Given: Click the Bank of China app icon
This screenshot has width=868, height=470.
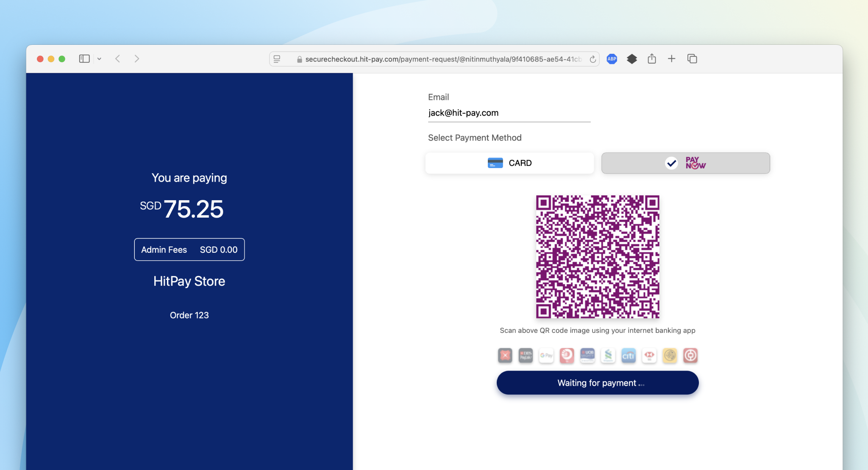Looking at the screenshot, I should pos(690,356).
